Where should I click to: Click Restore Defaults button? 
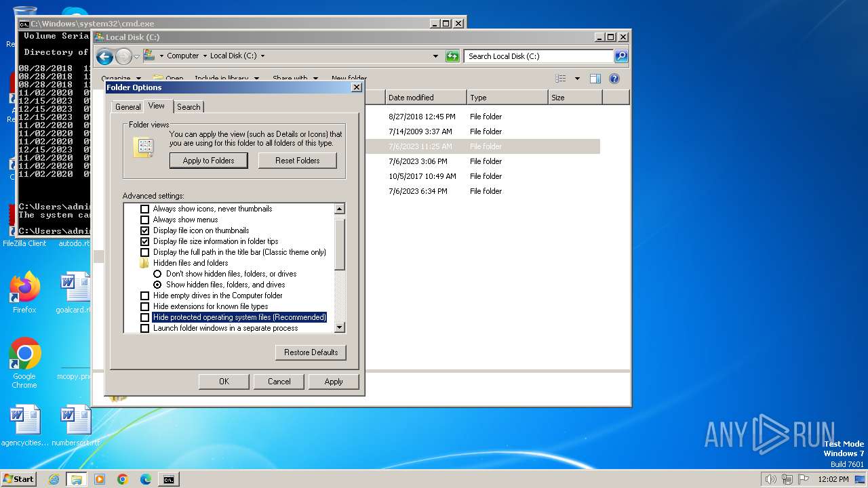[311, 352]
